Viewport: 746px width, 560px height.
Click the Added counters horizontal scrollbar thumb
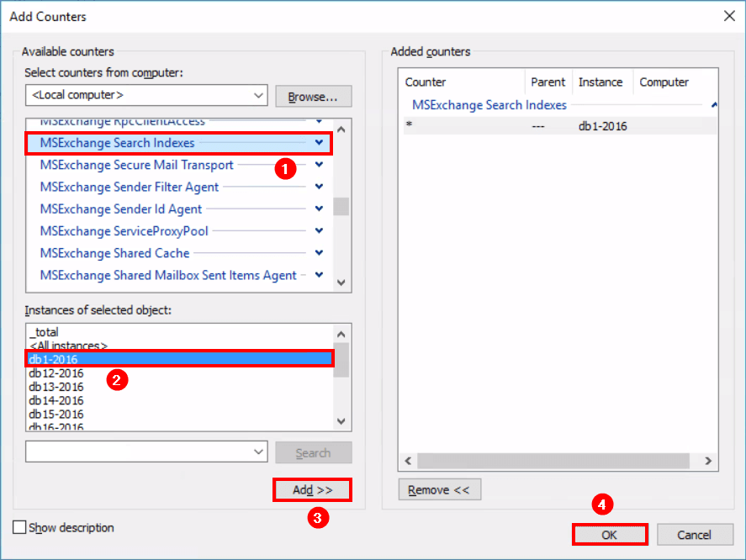coord(553,461)
